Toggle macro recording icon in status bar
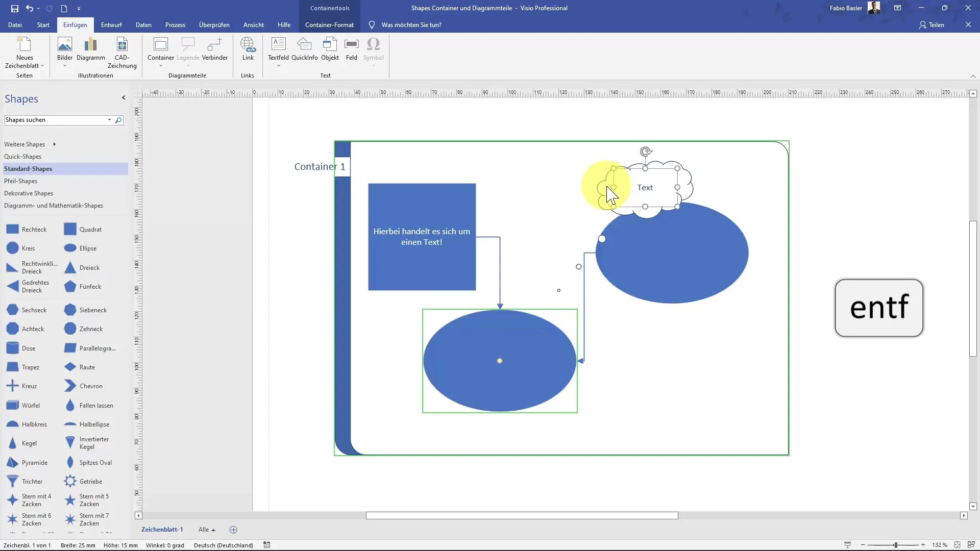The height and width of the screenshot is (551, 980). pyautogui.click(x=266, y=545)
